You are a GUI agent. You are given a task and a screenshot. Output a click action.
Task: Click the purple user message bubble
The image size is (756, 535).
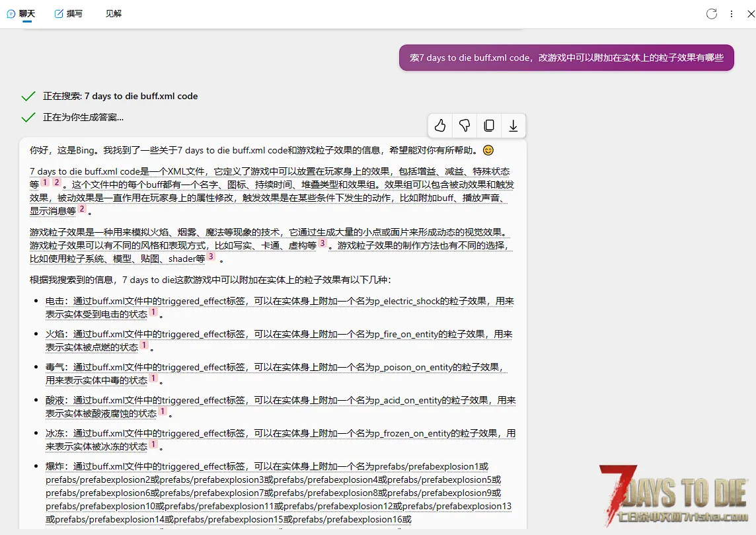click(566, 58)
